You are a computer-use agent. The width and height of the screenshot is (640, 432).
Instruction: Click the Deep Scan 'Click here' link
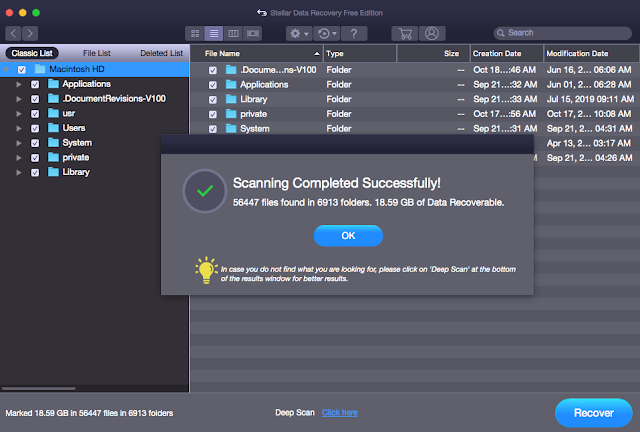pyautogui.click(x=339, y=412)
